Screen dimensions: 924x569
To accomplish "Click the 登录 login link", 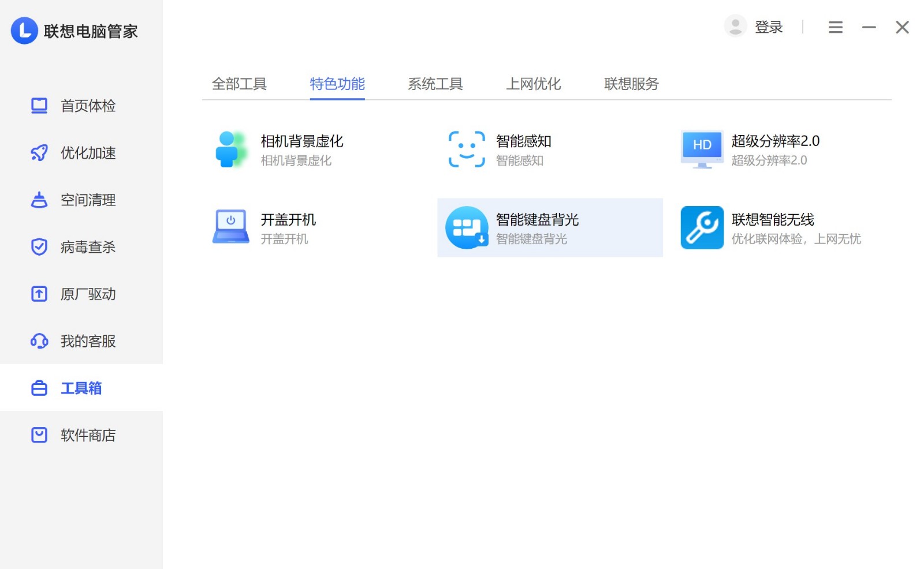I will 769,27.
